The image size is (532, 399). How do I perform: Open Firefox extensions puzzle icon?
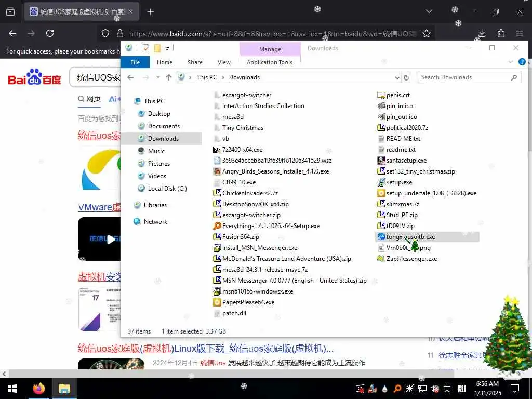click(x=501, y=33)
